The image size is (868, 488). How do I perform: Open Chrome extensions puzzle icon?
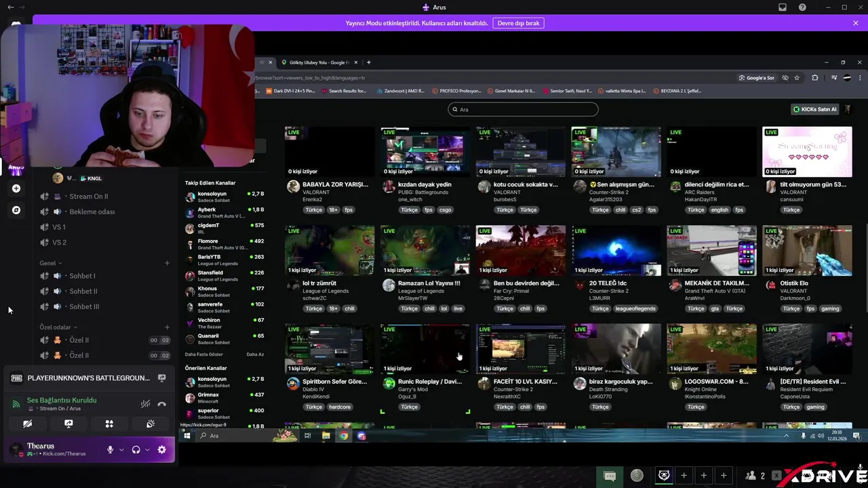[815, 78]
